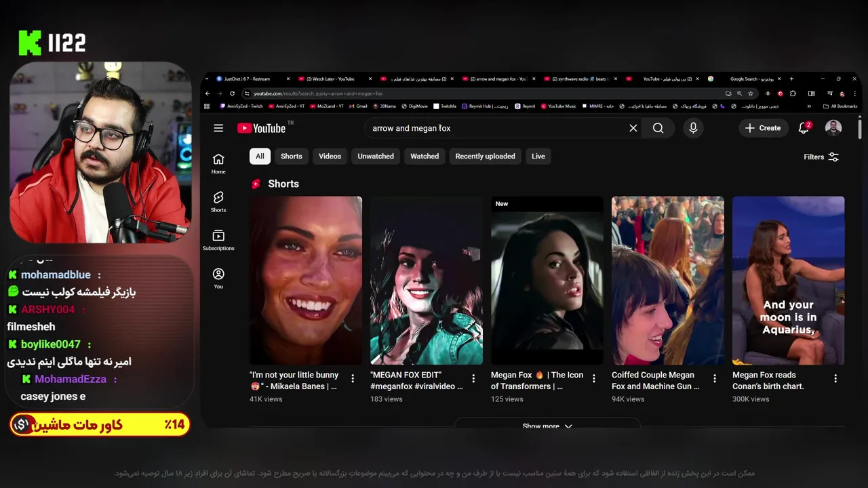Open options for Mikaela Banes short

click(x=353, y=378)
